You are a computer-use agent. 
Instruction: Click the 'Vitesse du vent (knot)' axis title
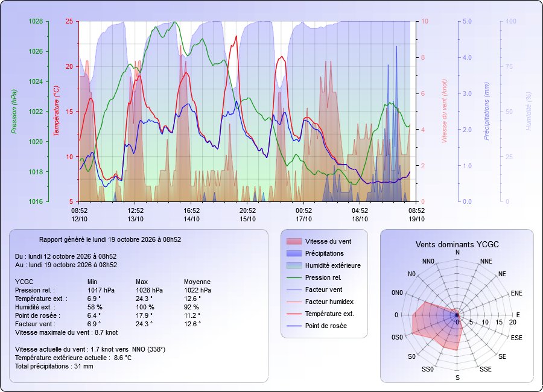444,111
